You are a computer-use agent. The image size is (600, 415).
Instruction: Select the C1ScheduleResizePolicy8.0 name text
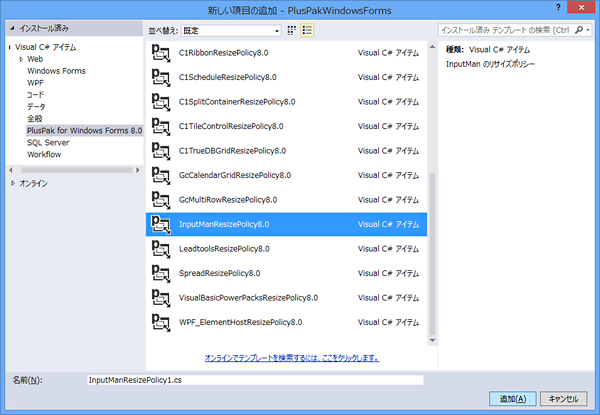coord(228,77)
